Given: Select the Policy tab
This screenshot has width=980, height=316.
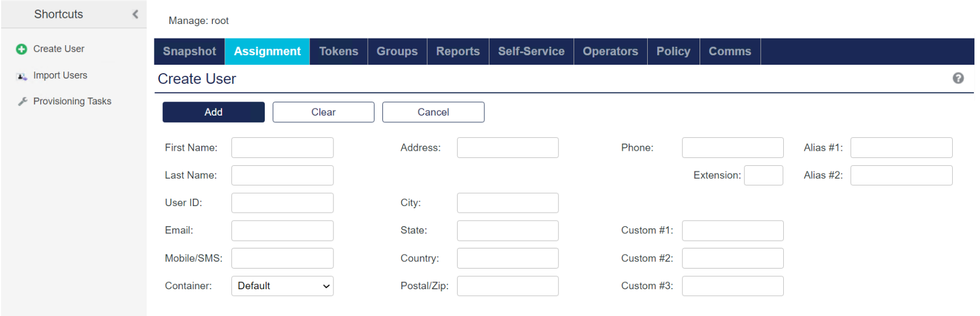Looking at the screenshot, I should click(673, 51).
